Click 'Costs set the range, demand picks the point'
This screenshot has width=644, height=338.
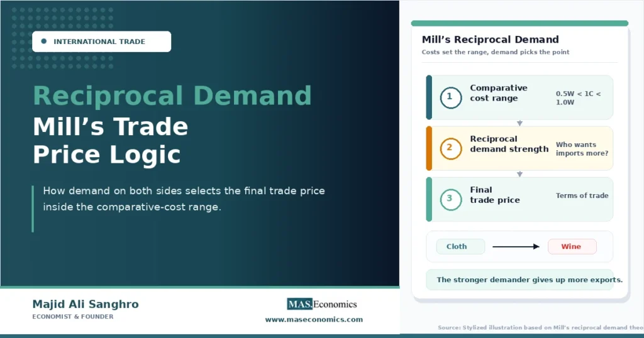[x=496, y=52]
